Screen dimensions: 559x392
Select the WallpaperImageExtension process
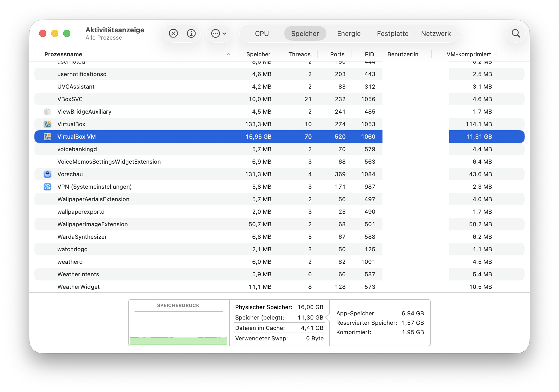point(93,224)
